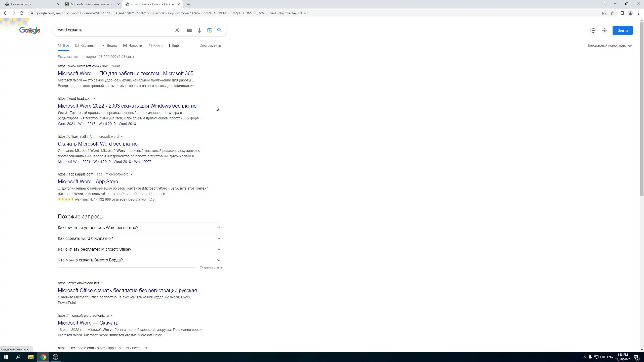Reload the page

[x=22, y=13]
